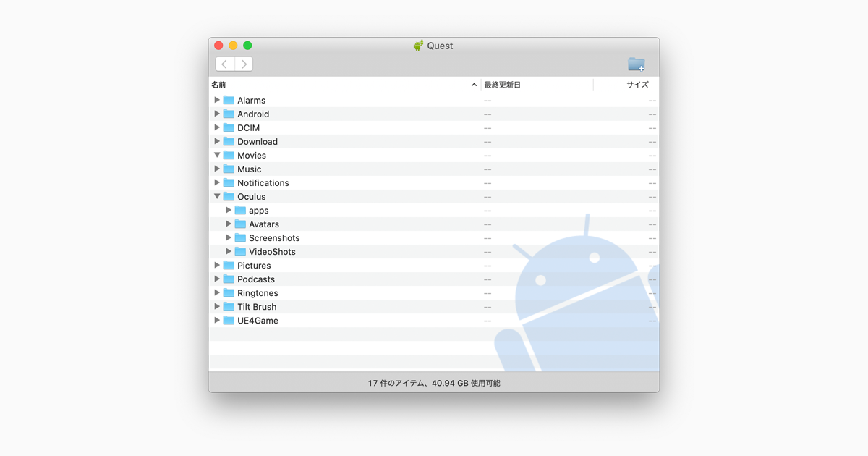The width and height of the screenshot is (868, 456).
Task: Click the Podcasts folder icon
Action: pos(229,279)
